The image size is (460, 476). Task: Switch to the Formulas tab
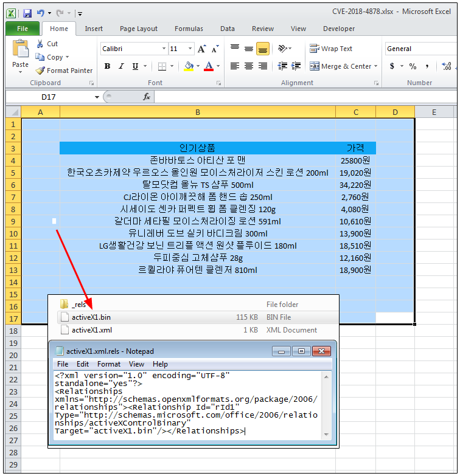[189, 29]
